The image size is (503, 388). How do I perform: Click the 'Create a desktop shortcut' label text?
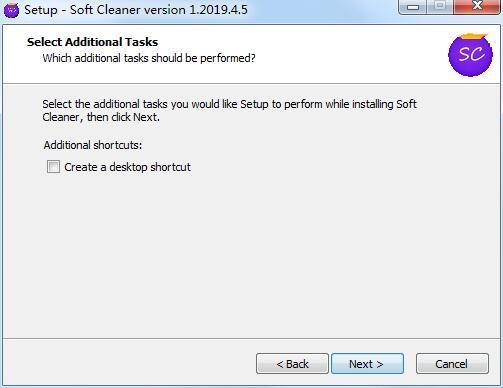point(127,167)
